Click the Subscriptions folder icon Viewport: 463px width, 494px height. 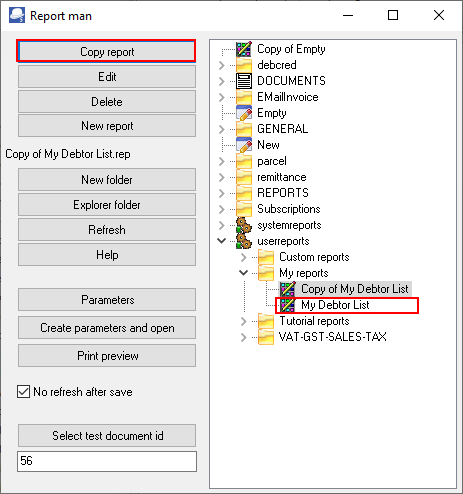[x=244, y=209]
